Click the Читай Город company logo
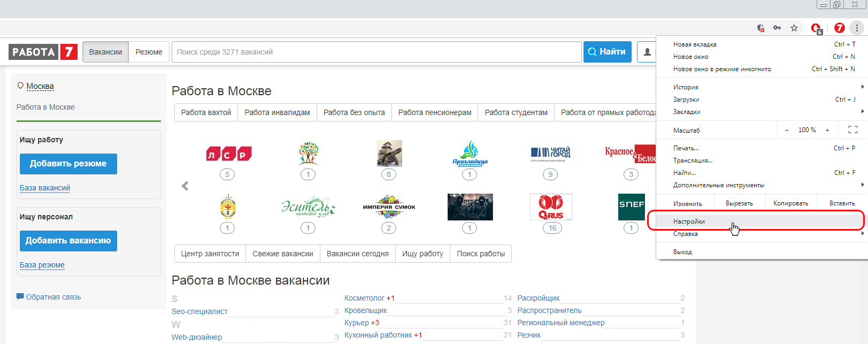The image size is (868, 344). click(550, 154)
